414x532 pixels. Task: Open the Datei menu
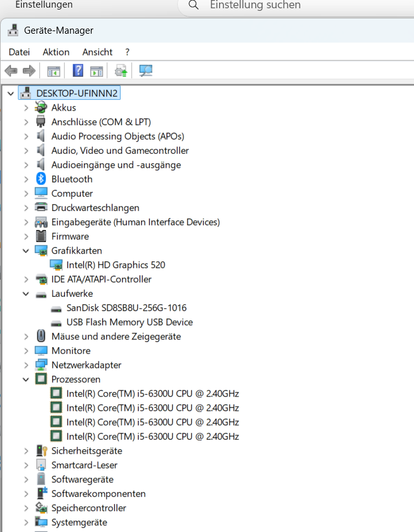tap(19, 52)
